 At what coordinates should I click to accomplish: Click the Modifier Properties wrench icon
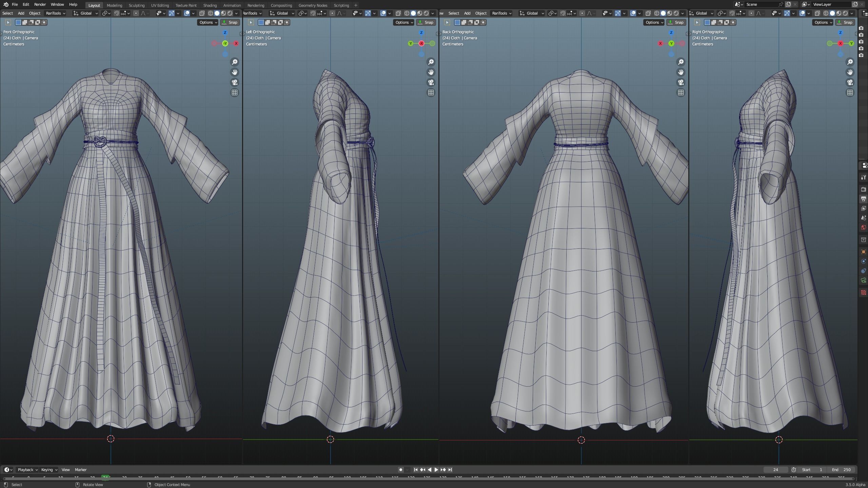tap(864, 177)
